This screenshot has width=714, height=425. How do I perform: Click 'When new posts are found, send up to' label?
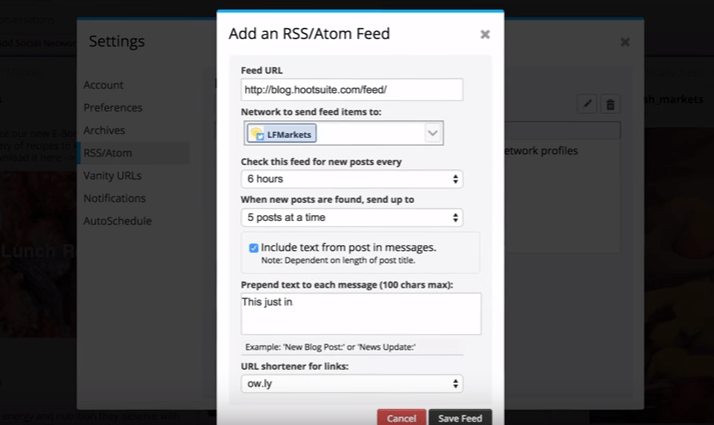pyautogui.click(x=327, y=200)
